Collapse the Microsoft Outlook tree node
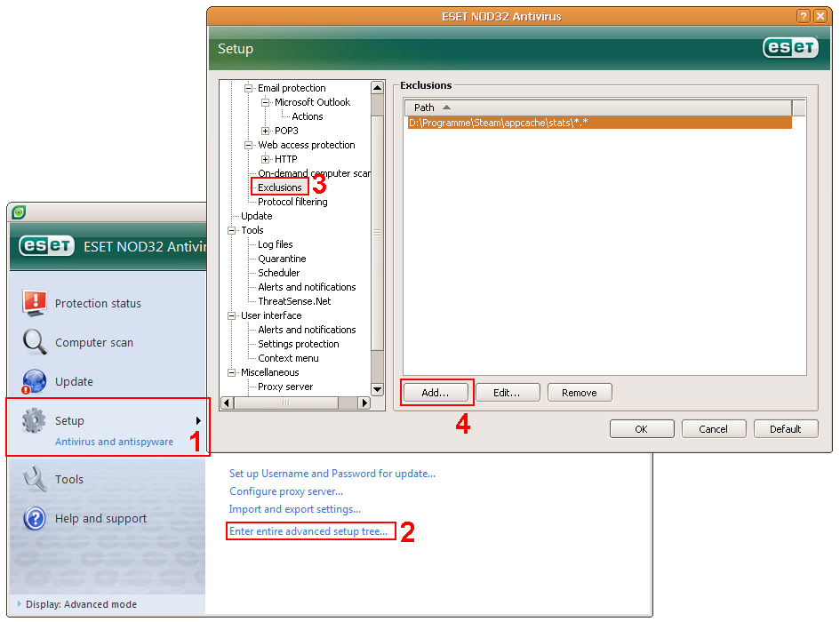Screen dimensions: 840x622 click(265, 102)
